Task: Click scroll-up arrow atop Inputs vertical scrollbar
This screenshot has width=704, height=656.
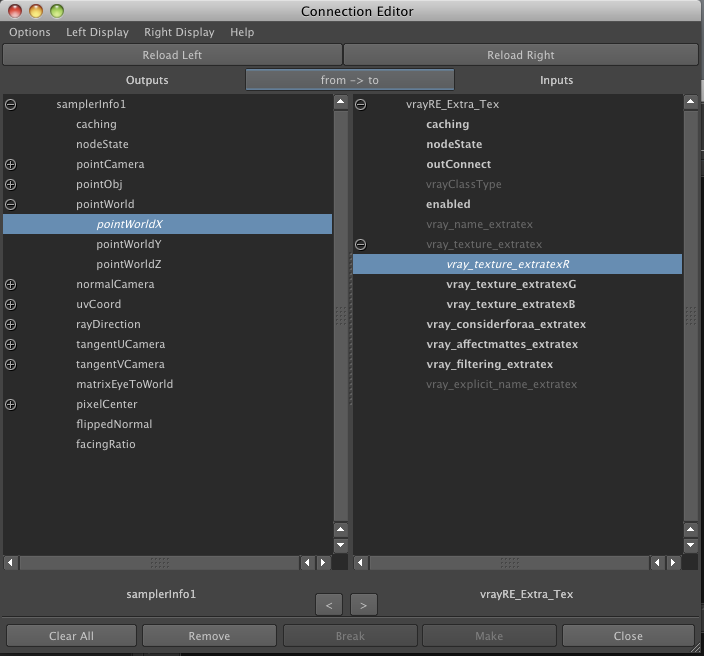Action: (691, 102)
